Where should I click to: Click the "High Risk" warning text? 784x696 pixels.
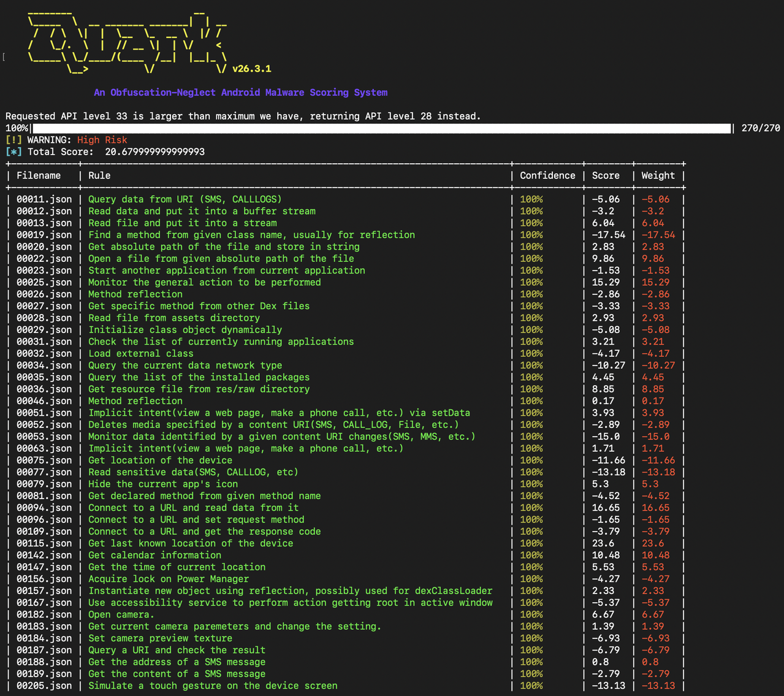click(102, 140)
